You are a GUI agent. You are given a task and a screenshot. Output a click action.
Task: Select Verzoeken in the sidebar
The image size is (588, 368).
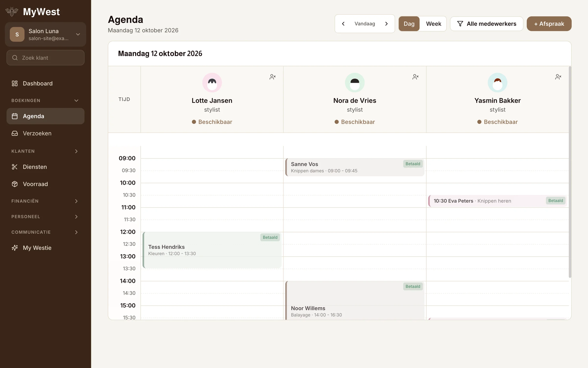tap(45, 133)
